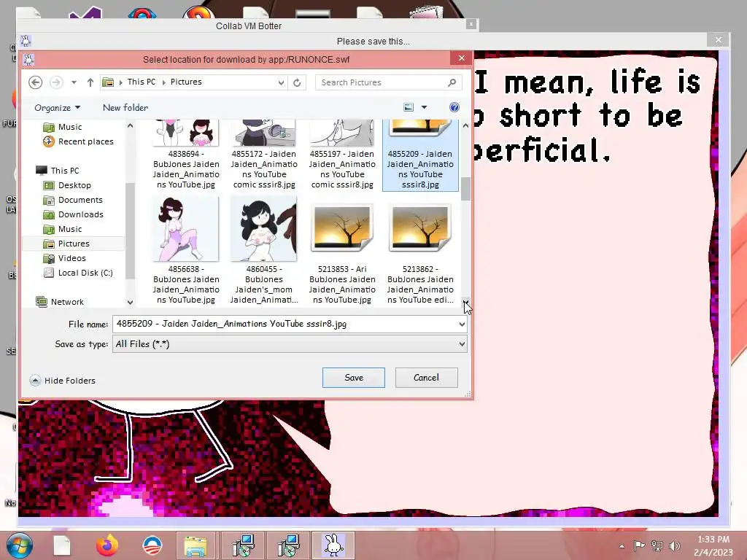
Task: Close the Collab VM Botter window
Action: click(x=471, y=24)
